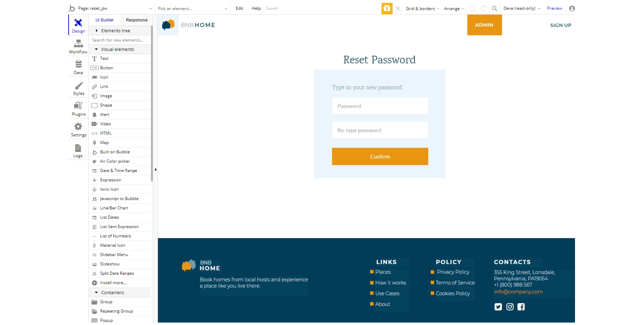644x325 pixels.
Task: Select the Line/Bar Chart element
Action: (120, 208)
